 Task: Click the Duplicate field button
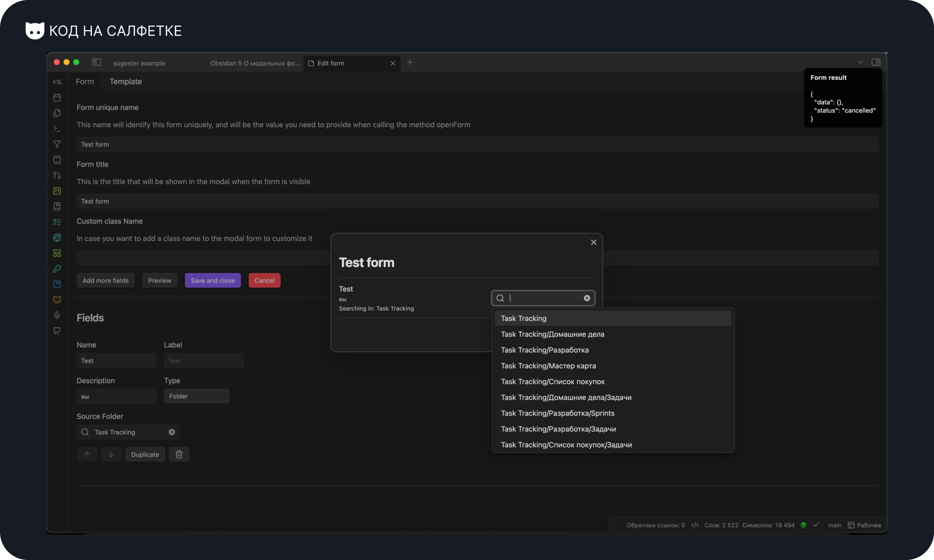coord(145,455)
